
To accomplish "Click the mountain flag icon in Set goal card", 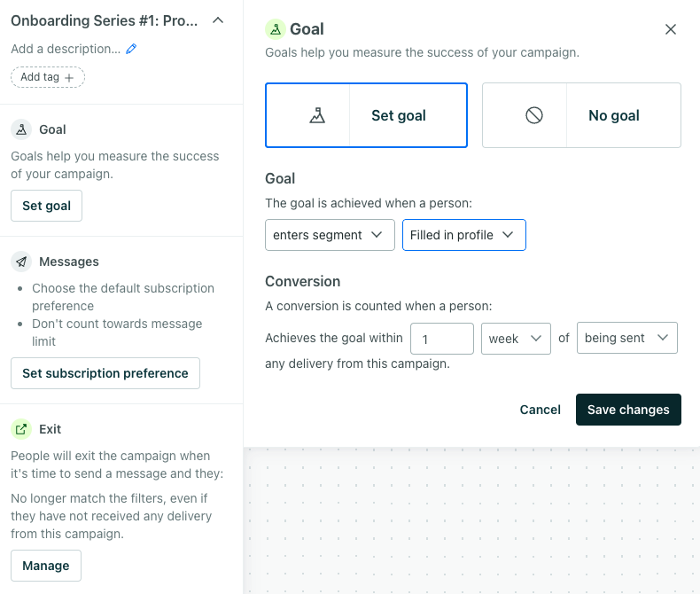I will tap(317, 115).
